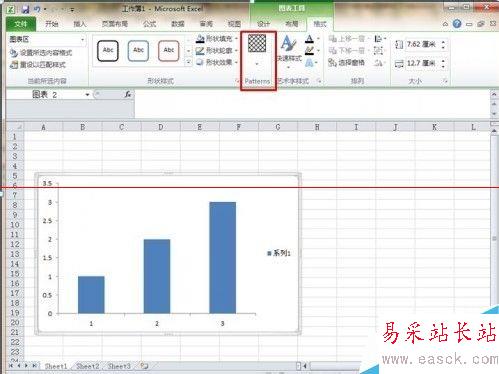This screenshot has width=499, height=374.
Task: Select the 系列1 legend entry
Action: tap(279, 253)
